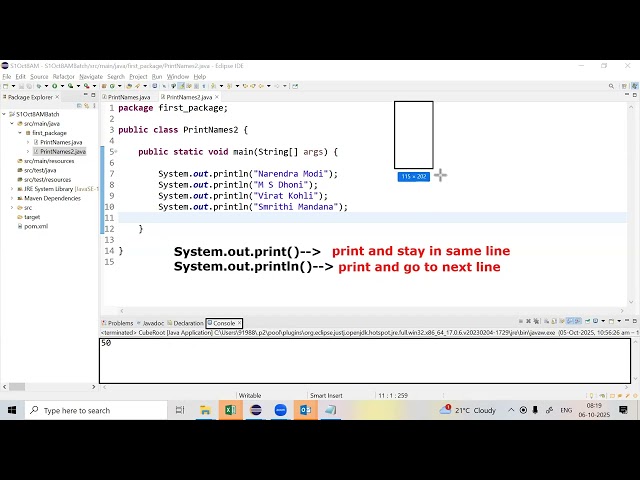Screen dimensions: 640x480
Task: Click the toolbar search magnifier icon
Action: pyautogui.click(x=611, y=86)
